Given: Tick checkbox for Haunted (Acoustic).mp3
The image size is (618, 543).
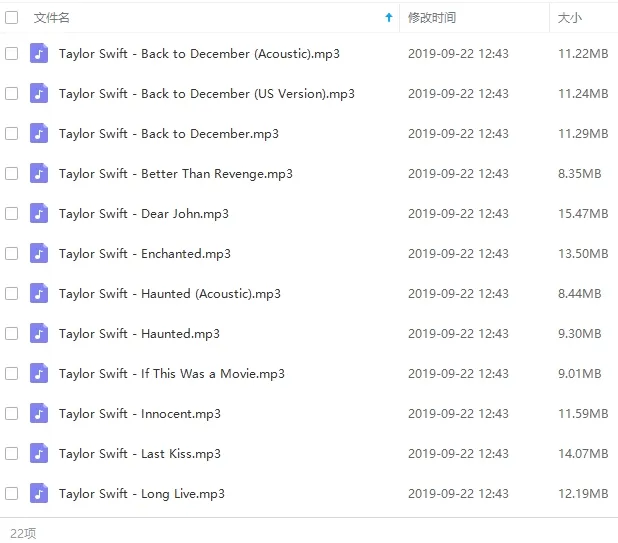Looking at the screenshot, I should tap(11, 293).
